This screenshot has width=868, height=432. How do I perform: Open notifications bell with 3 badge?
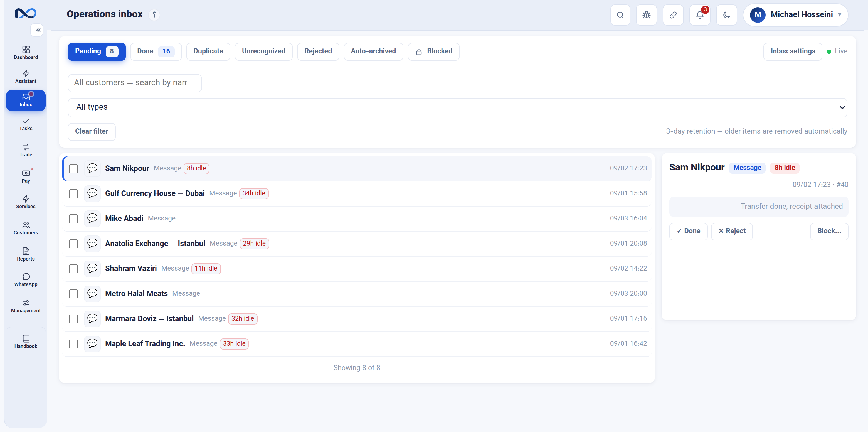click(x=700, y=15)
